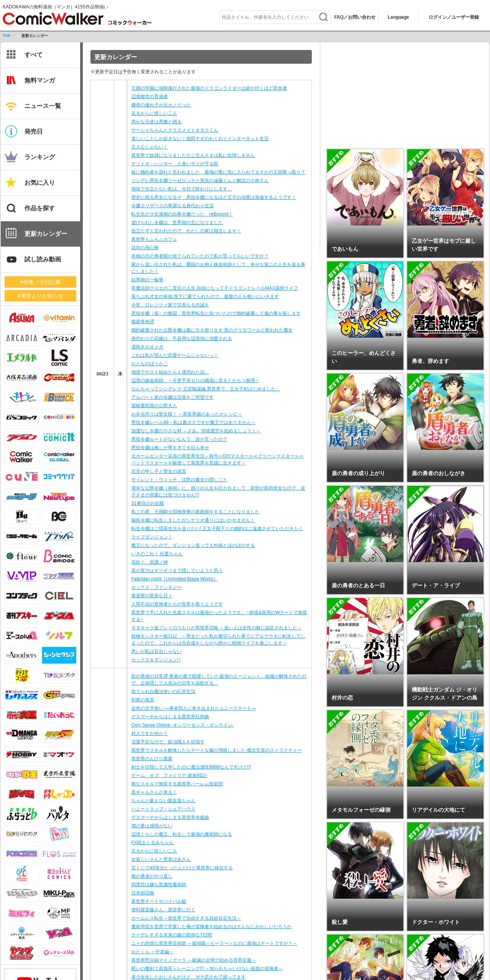Open the Language menu
The height and width of the screenshot is (980, 490).
coord(398,17)
